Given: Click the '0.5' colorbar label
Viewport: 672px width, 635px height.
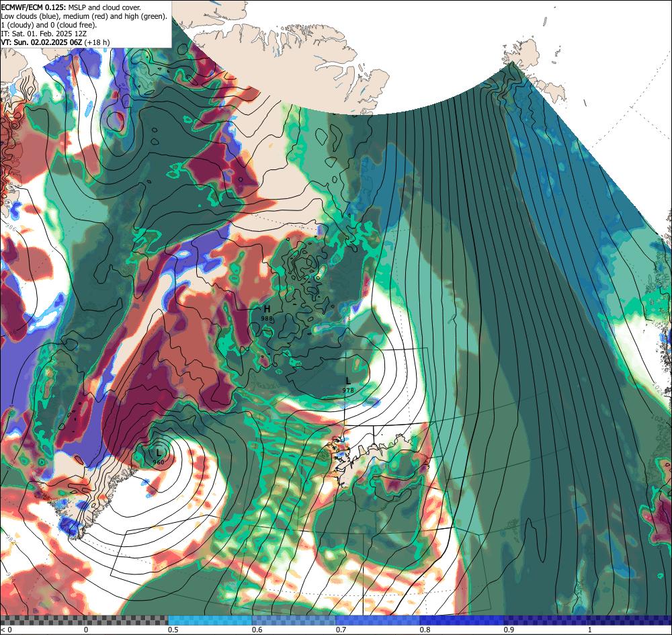Looking at the screenshot, I should pyautogui.click(x=173, y=630).
